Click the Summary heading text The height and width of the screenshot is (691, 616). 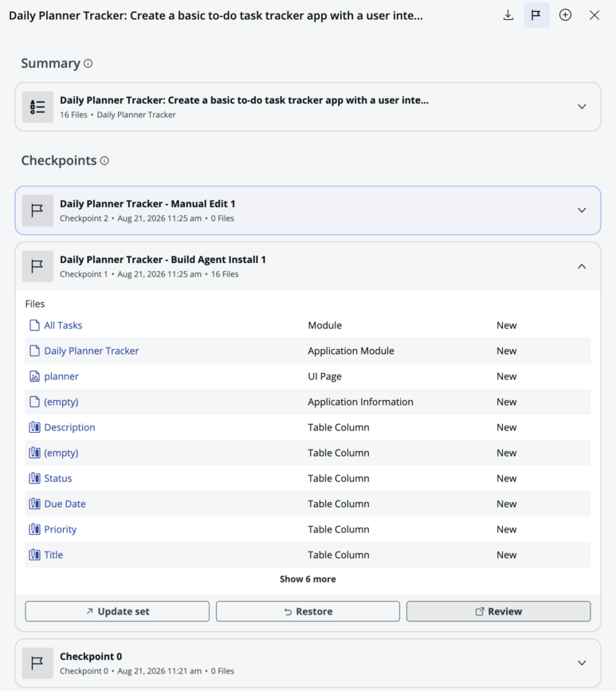coord(51,64)
